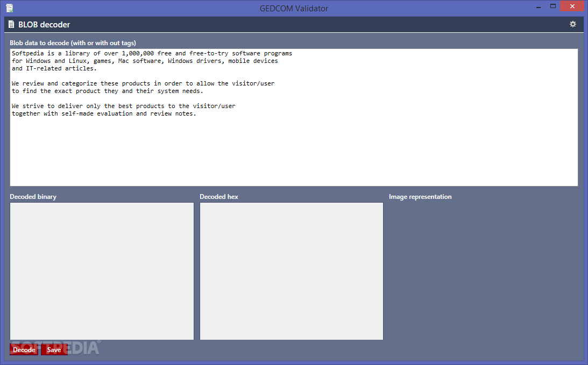Click inside the Decoded hex box
588x365 pixels.
[292, 271]
